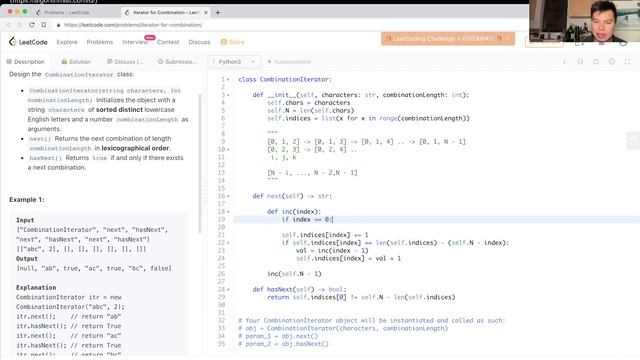Dismiss the LeetCoding Challenge banner
Viewport: 640px width, 360px height.
507,39
